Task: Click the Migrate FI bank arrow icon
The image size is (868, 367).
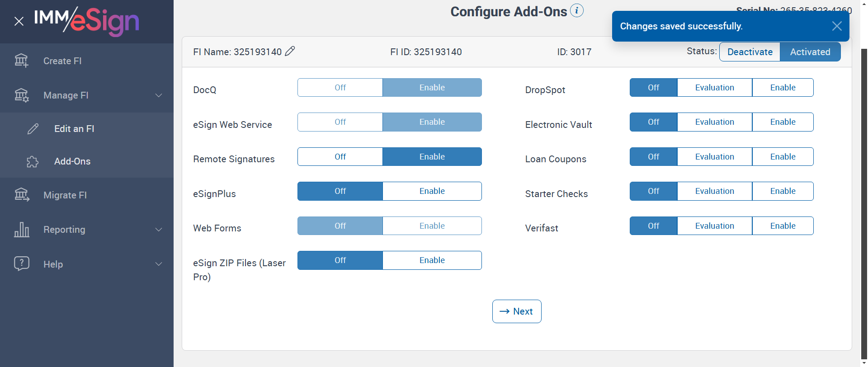Action: [22, 195]
